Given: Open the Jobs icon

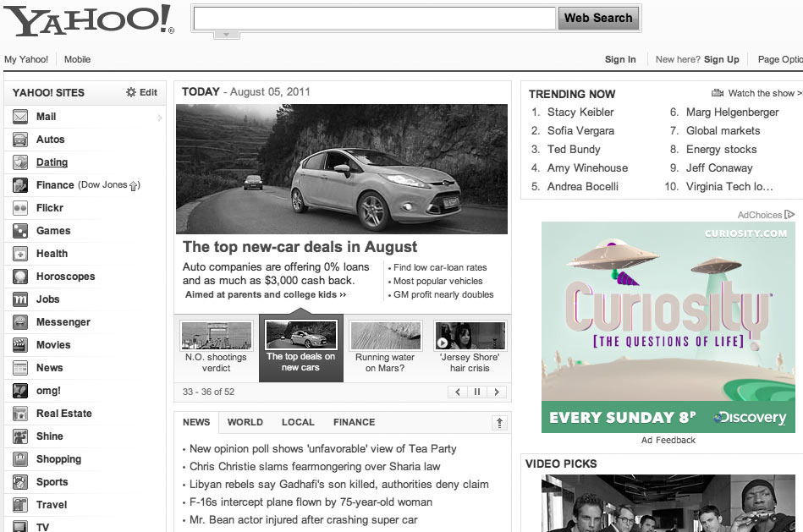Looking at the screenshot, I should click(20, 299).
